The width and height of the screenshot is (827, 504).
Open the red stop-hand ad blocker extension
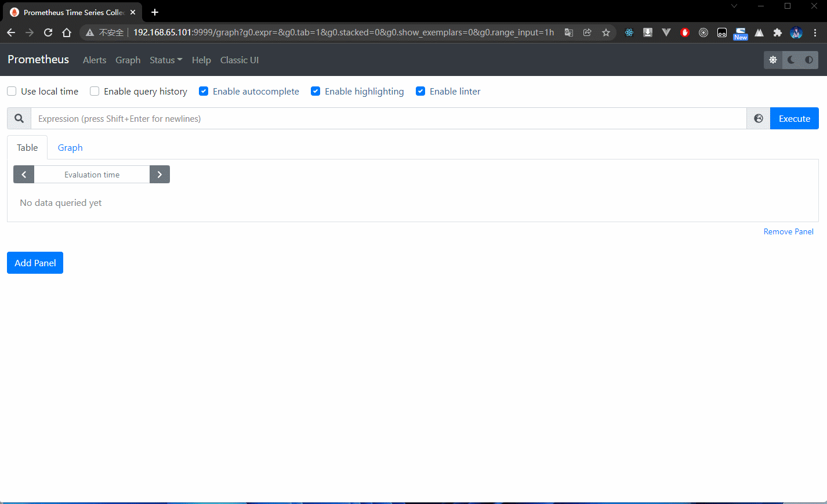[685, 32]
